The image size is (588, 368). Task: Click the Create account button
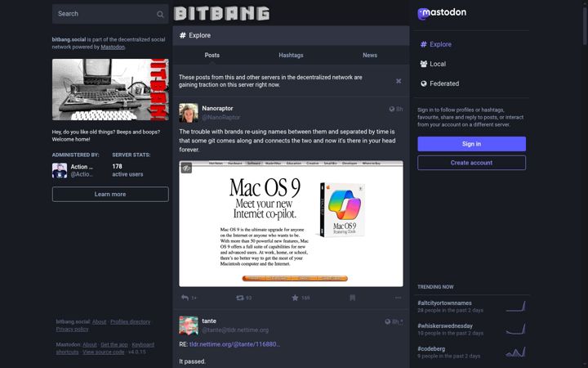click(471, 163)
